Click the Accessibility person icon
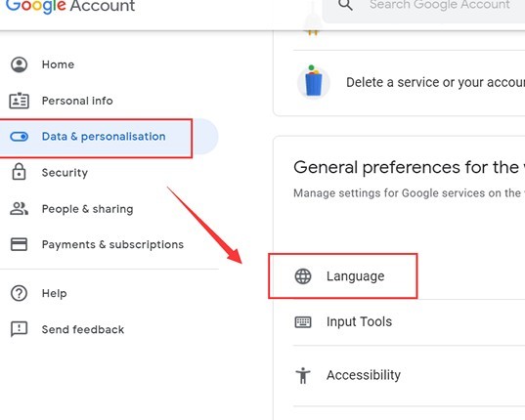This screenshot has width=525, height=420. [x=303, y=375]
